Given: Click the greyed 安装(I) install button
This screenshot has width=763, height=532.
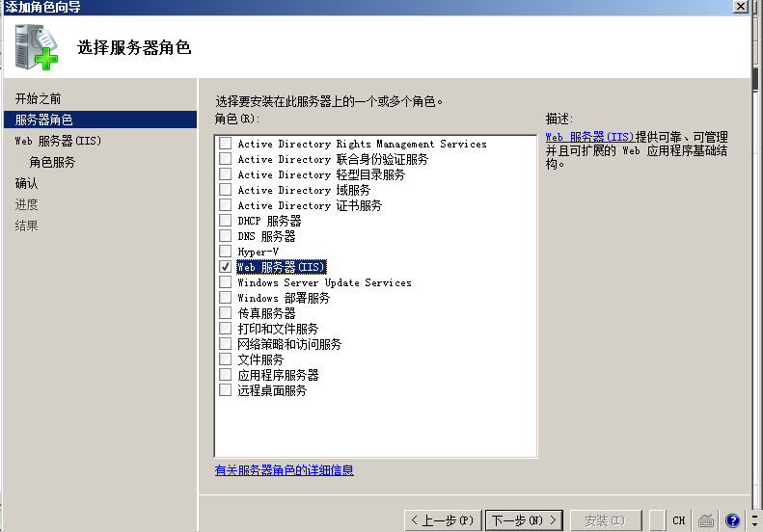Looking at the screenshot, I should [606, 520].
